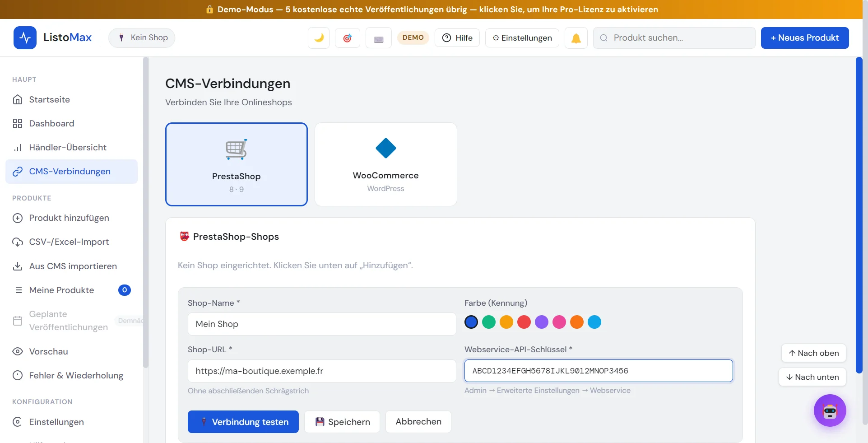Select CMS-Verbindungen sidebar item
The width and height of the screenshot is (868, 443).
[71, 172]
